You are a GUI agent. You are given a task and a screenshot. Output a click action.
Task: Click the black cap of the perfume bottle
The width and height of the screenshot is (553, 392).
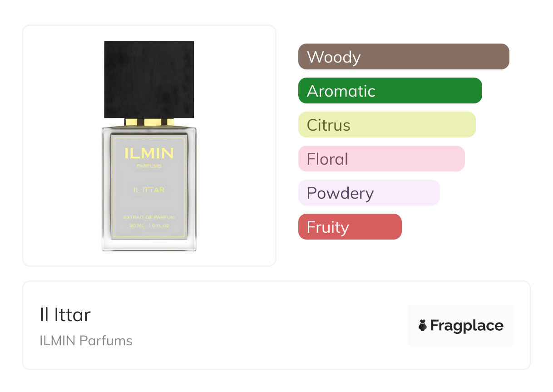pyautogui.click(x=149, y=79)
